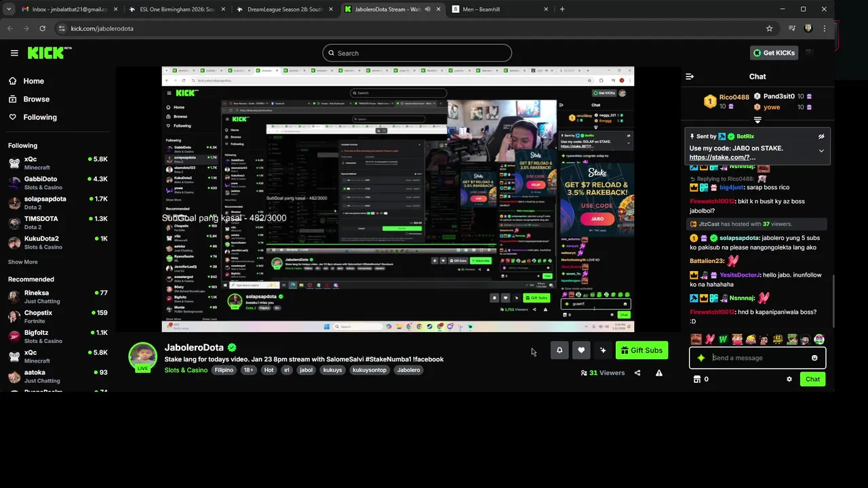Select the Jabolero tag
This screenshot has height=488, width=868.
(x=409, y=370)
